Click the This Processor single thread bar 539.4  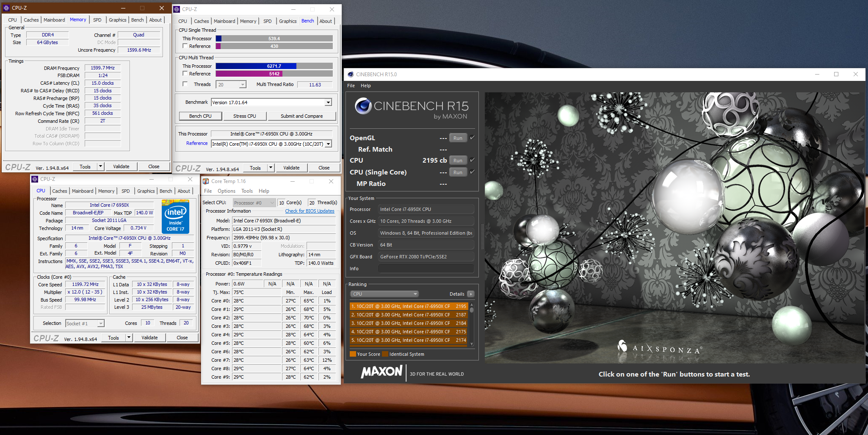274,38
